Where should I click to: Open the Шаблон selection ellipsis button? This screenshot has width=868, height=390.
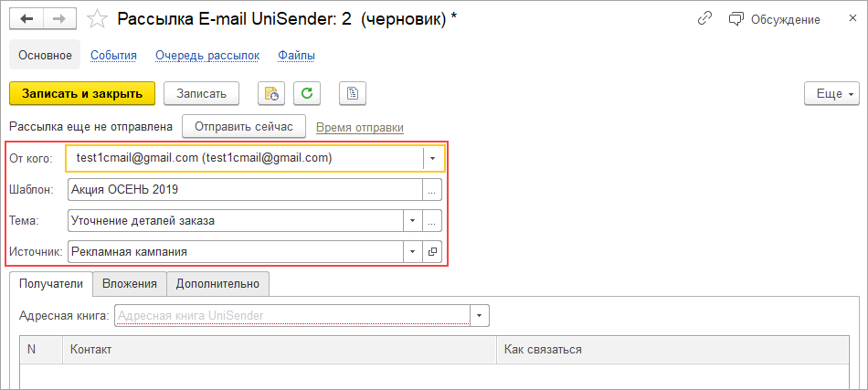click(x=433, y=190)
